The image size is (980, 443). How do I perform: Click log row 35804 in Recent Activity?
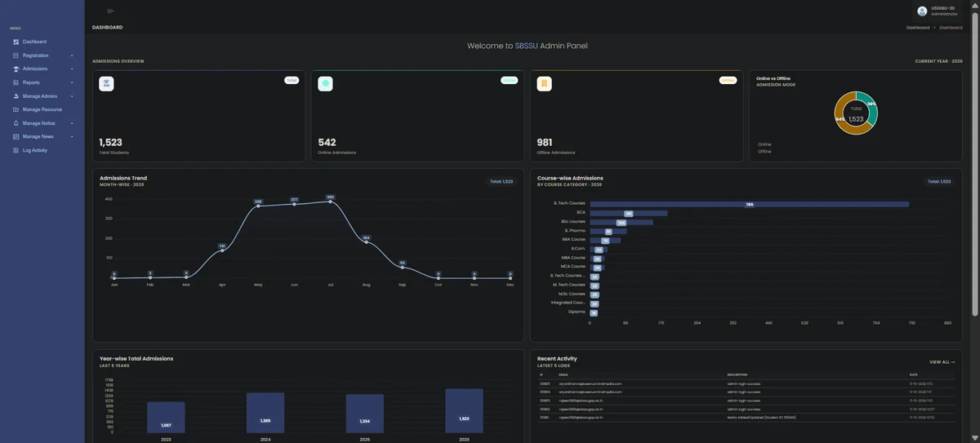tap(746, 392)
